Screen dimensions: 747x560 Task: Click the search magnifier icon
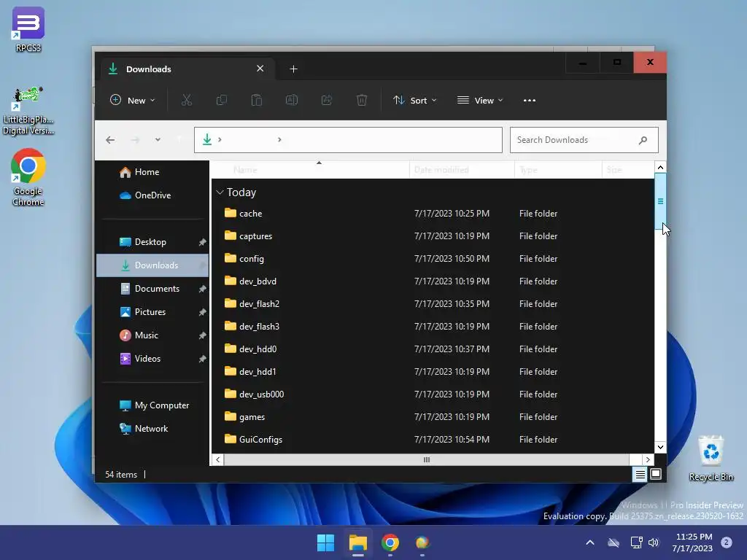[x=643, y=140]
